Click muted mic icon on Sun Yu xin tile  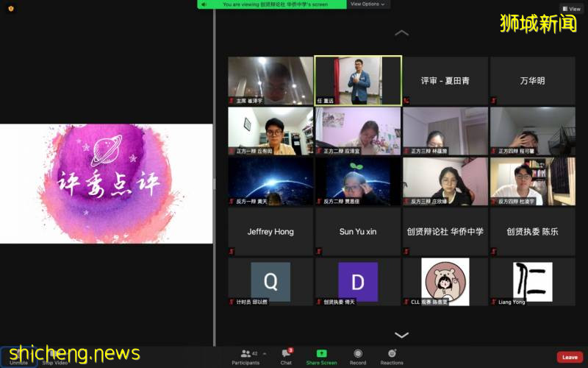319,251
